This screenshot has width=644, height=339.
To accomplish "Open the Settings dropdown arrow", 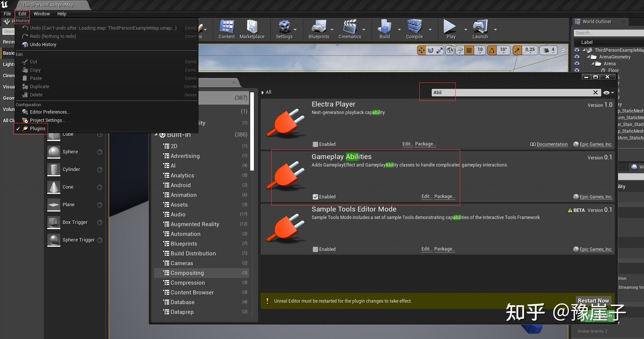I will click(x=295, y=30).
